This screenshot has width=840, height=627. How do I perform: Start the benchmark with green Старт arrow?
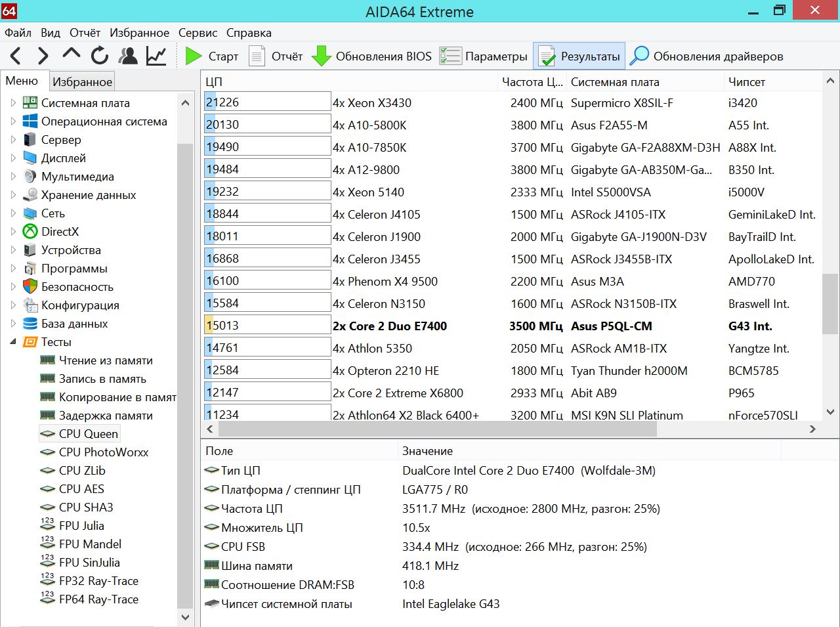pos(193,56)
